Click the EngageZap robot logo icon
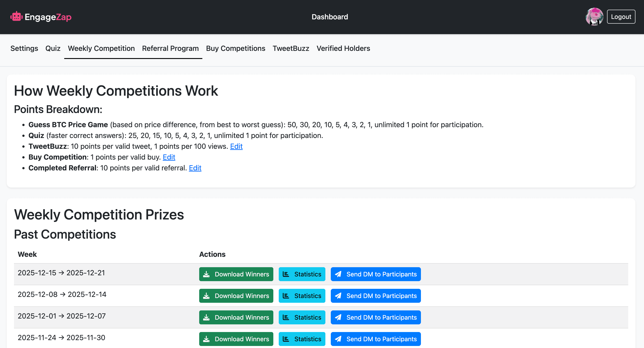The height and width of the screenshot is (348, 644). click(16, 16)
